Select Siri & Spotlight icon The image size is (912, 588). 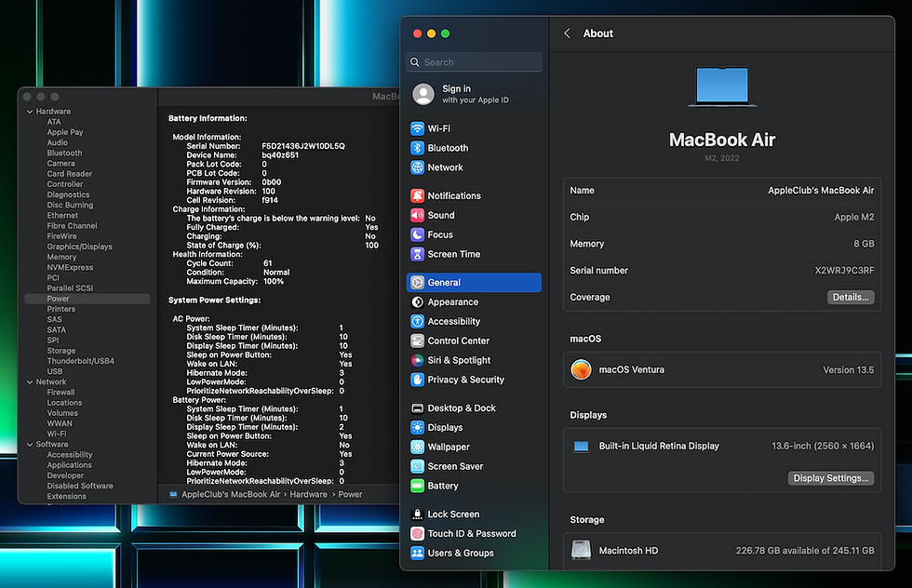(x=417, y=361)
